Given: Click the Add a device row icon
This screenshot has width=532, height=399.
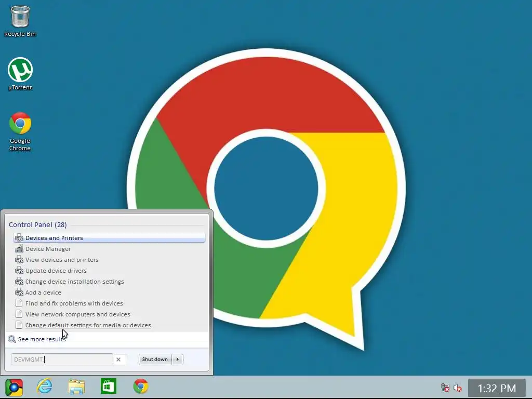Looking at the screenshot, I should point(19,292).
